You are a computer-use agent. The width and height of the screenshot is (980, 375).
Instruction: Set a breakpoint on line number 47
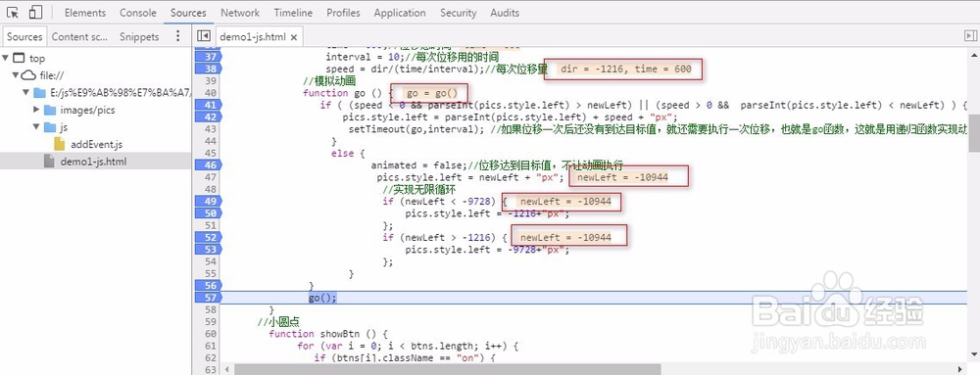point(211,177)
